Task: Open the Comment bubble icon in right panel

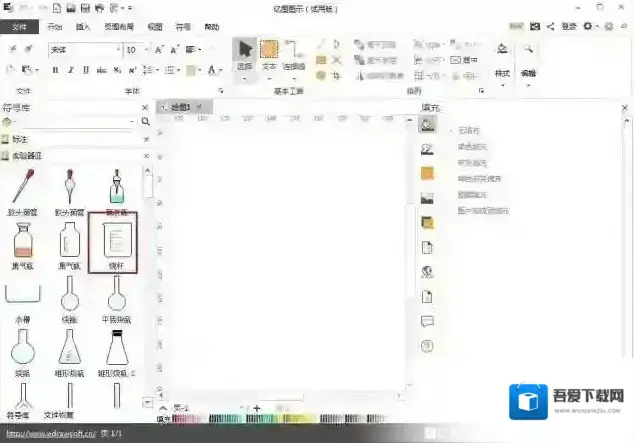Action: (427, 321)
